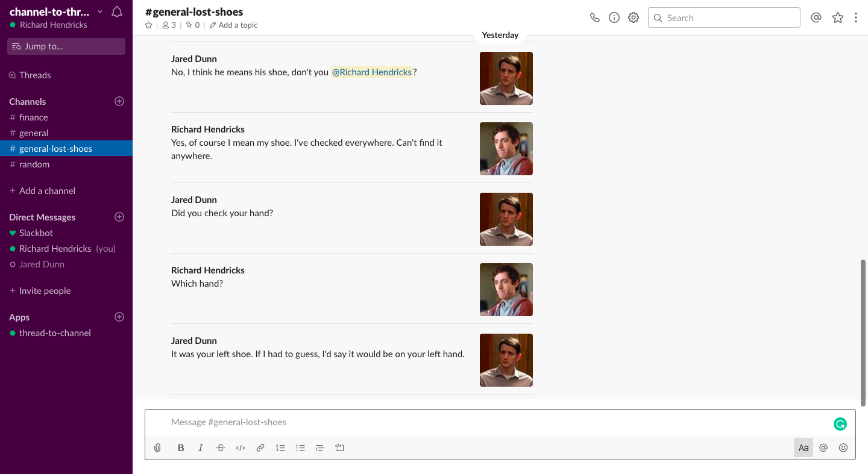Click the Add a channel link
The image size is (868, 474).
pos(47,191)
